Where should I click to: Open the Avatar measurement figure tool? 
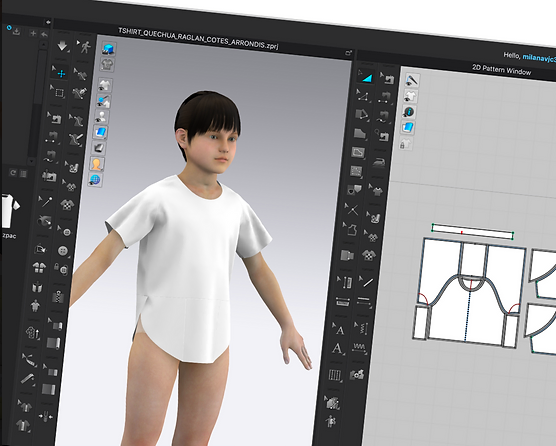click(x=35, y=306)
